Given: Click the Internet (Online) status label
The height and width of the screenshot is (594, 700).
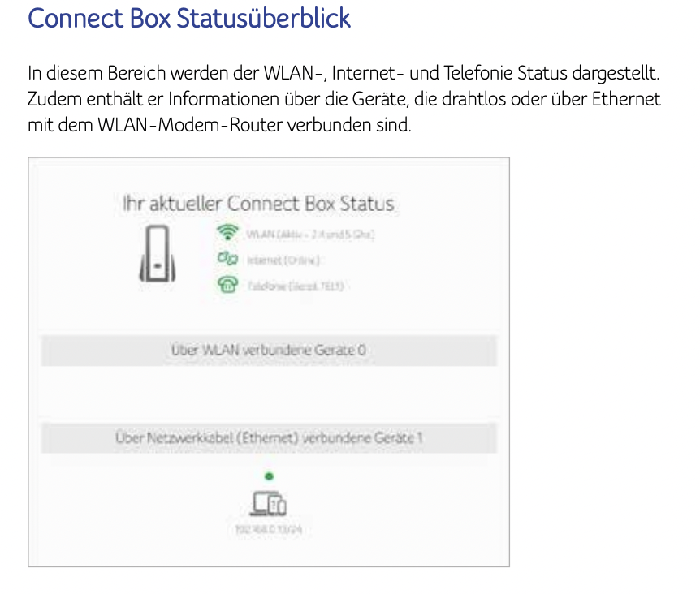Looking at the screenshot, I should (283, 260).
